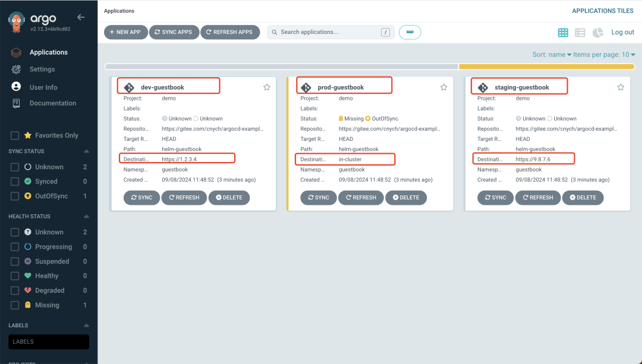Check the OutOfSync filter

pos(15,197)
